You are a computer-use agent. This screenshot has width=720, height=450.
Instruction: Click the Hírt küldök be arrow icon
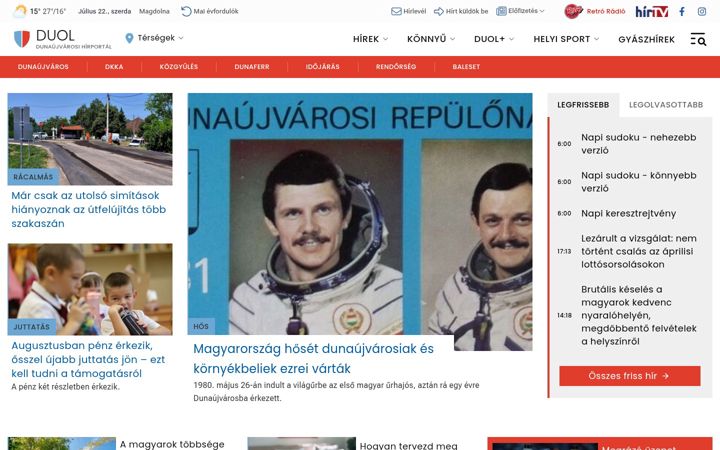pos(439,11)
